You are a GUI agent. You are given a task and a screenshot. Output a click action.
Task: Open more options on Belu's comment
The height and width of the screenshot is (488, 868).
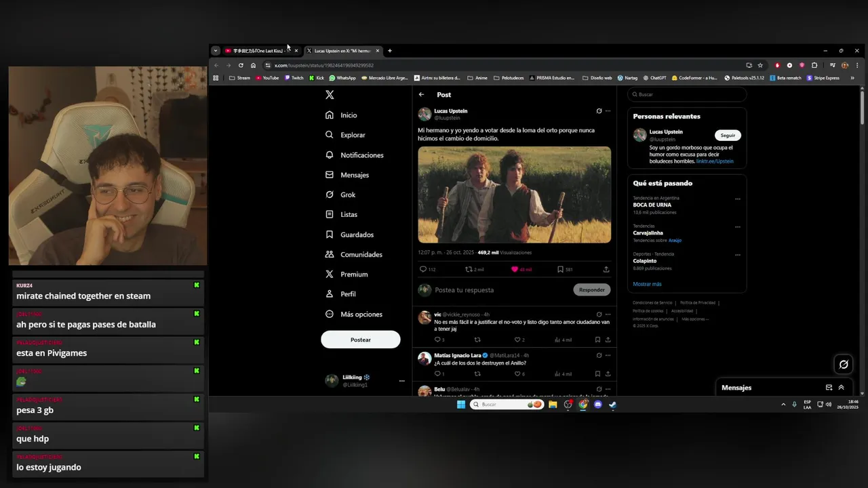click(x=608, y=389)
